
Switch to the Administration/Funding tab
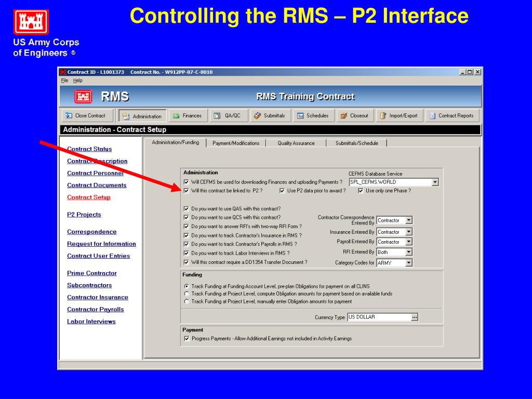tap(176, 142)
